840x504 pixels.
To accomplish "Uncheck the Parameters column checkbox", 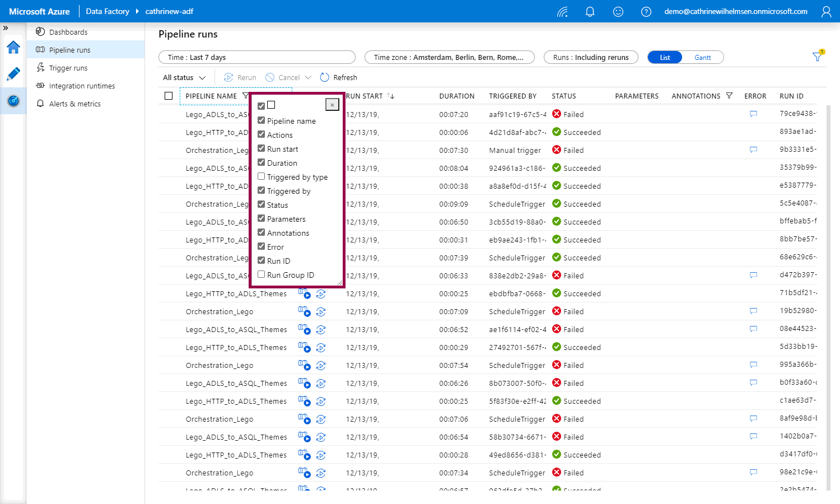I will [x=262, y=218].
